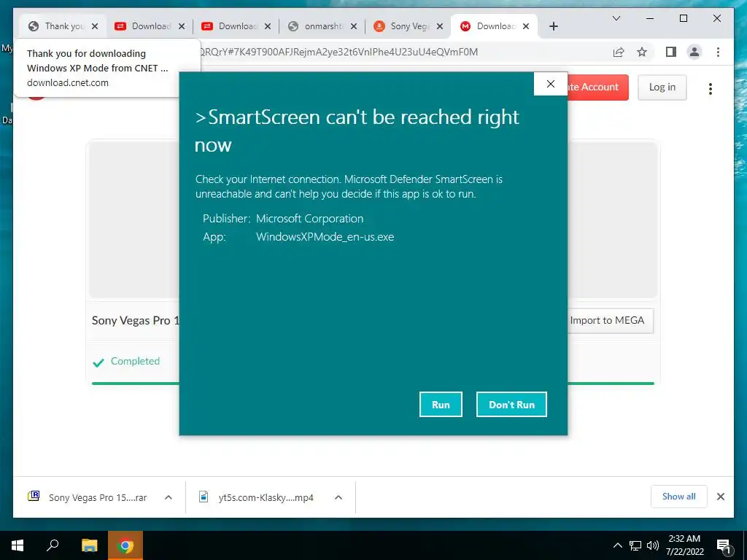Click the address bar URL text
Image resolution: width=747 pixels, height=560 pixels.
(x=338, y=52)
